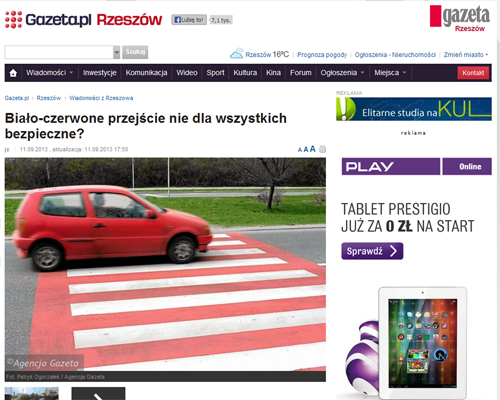Open the Zmień miasto dropdown

pyautogui.click(x=466, y=55)
